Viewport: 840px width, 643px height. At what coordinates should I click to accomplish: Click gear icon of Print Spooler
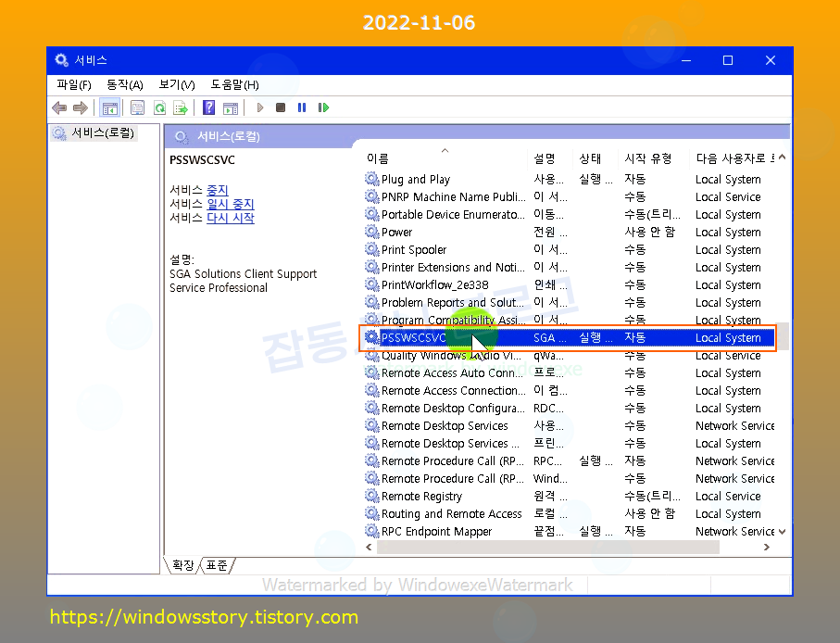(x=371, y=249)
